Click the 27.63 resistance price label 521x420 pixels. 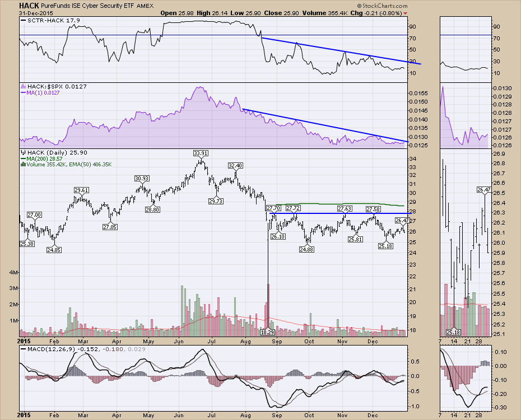tap(345, 208)
